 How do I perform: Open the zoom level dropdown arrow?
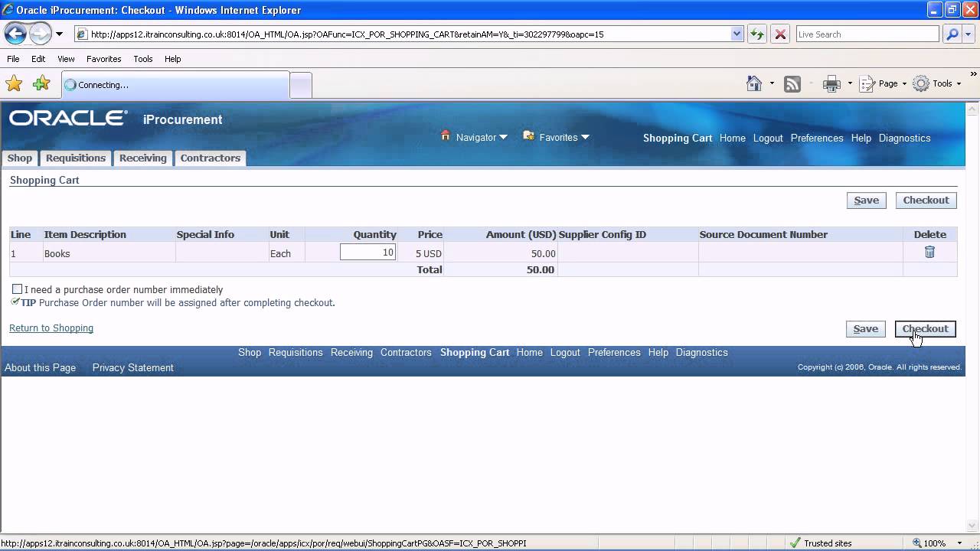coord(959,543)
